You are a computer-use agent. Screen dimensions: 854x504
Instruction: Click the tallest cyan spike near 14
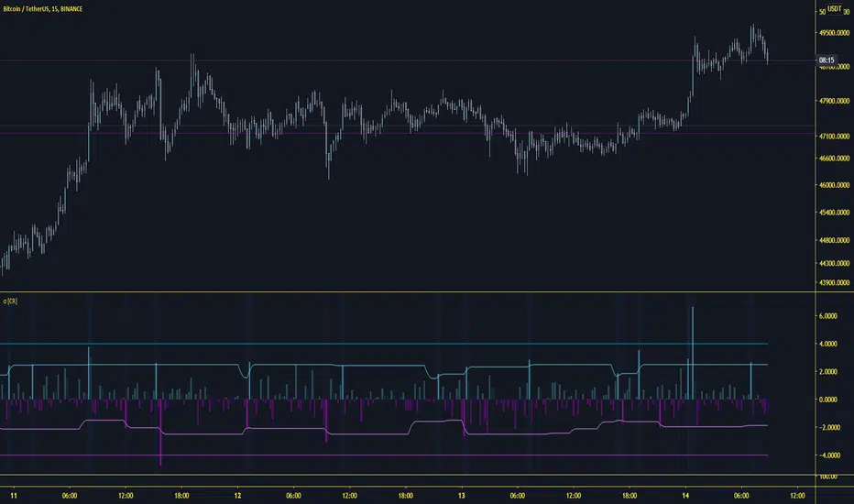click(693, 353)
